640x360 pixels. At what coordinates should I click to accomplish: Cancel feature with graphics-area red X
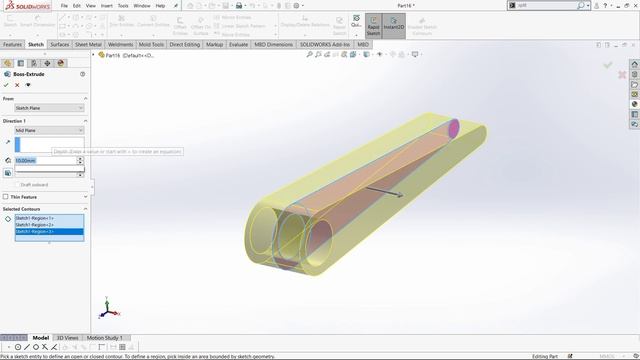pyautogui.click(x=622, y=75)
